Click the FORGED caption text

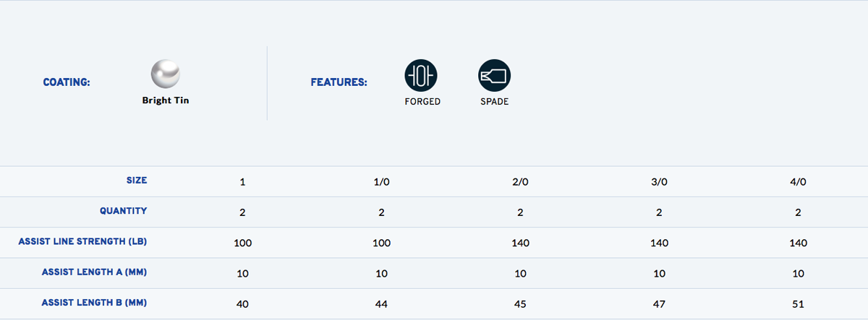click(x=422, y=102)
